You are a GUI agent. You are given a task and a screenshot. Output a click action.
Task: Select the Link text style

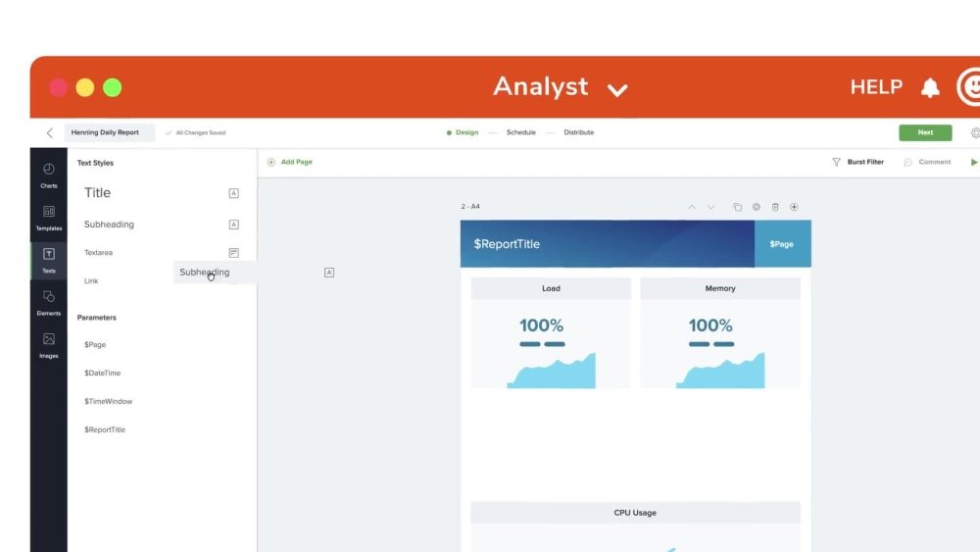pyautogui.click(x=91, y=280)
